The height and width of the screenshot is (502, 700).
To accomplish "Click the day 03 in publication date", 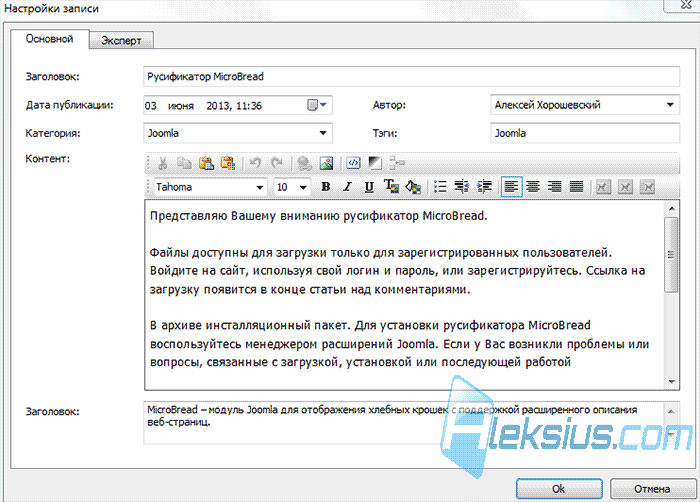I will coord(151,106).
